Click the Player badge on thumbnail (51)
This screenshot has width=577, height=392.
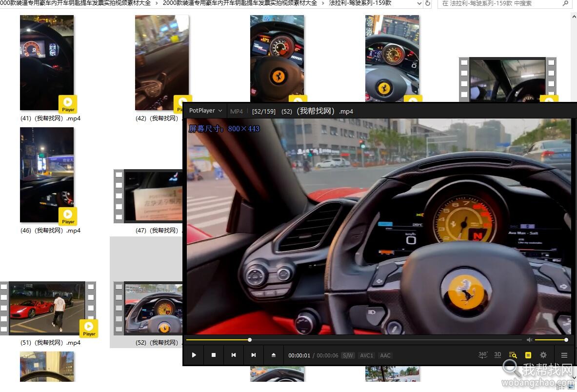[89, 328]
